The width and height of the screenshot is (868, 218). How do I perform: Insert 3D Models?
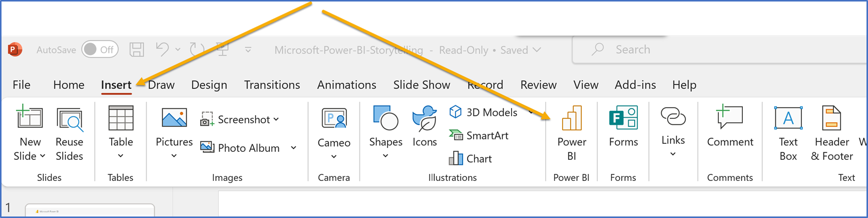pos(483,112)
